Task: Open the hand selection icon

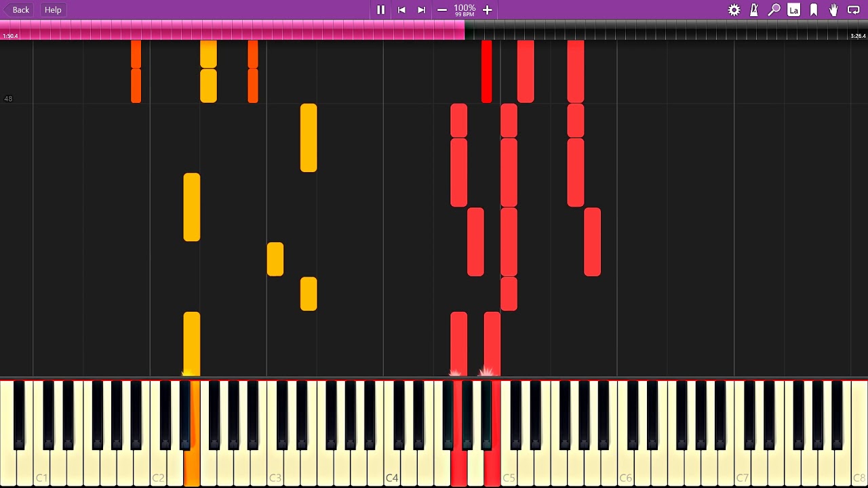Action: click(x=833, y=9)
